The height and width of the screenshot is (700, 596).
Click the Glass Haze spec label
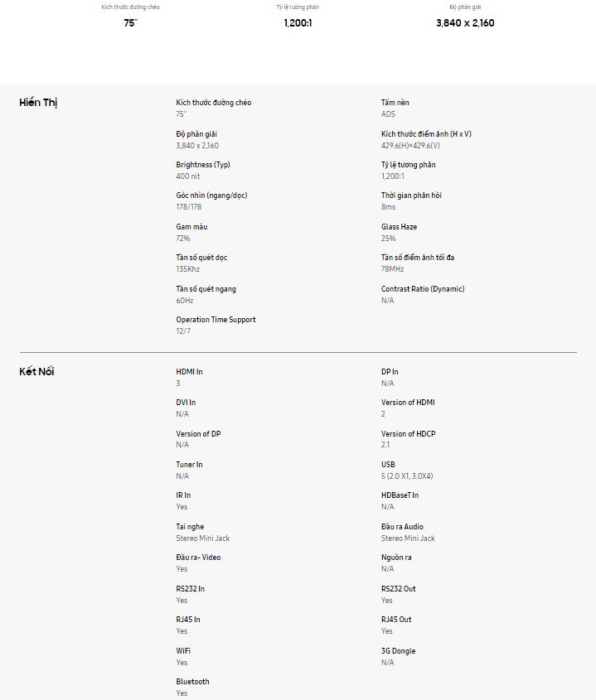click(x=400, y=227)
